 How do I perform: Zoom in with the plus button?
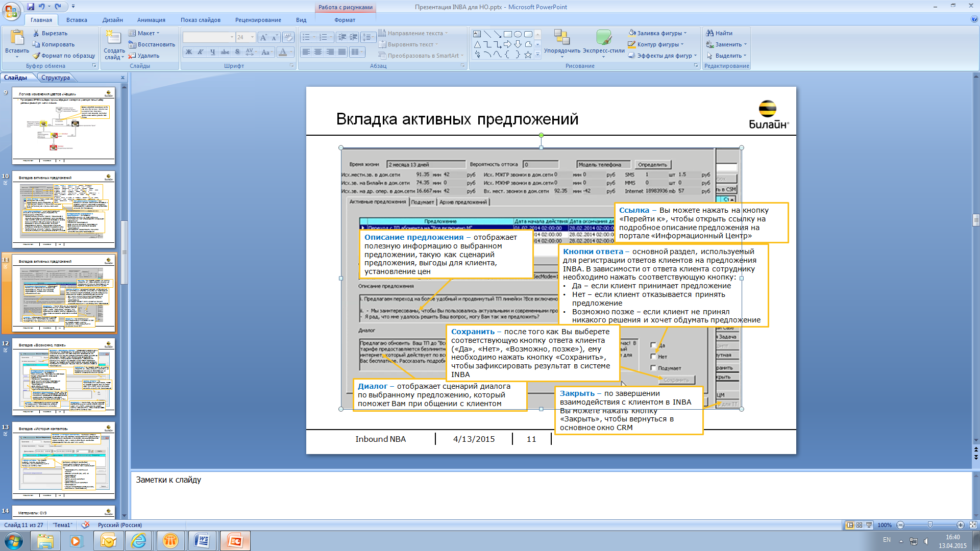point(960,525)
